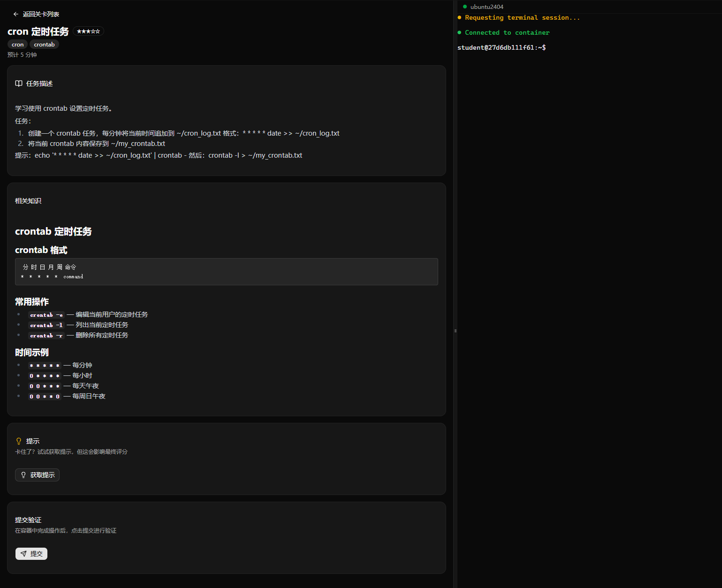Click the 'crontab -l' code snippet
The width and height of the screenshot is (722, 588).
click(x=46, y=325)
